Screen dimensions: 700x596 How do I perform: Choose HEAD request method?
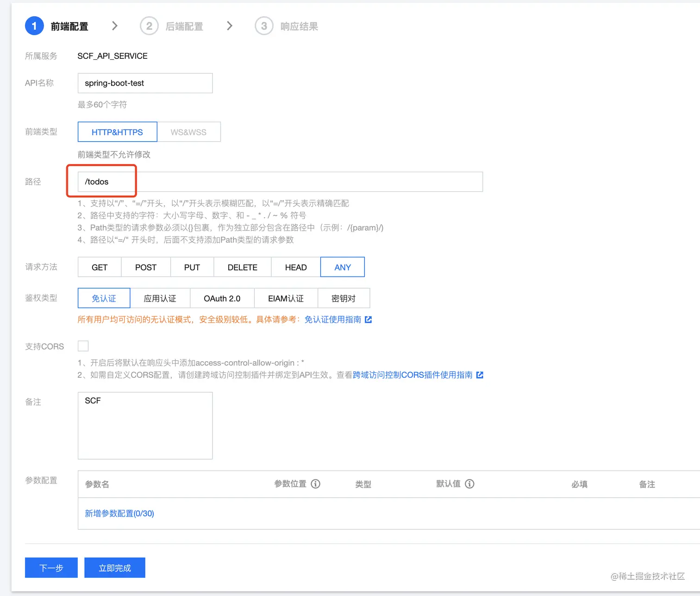click(x=296, y=267)
